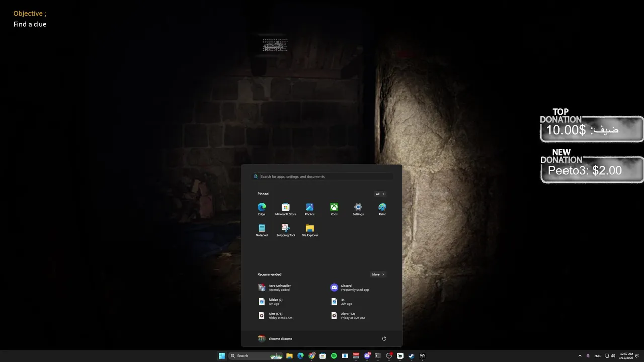Expand recommended items with More
This screenshot has height=362, width=644.
[x=378, y=274]
